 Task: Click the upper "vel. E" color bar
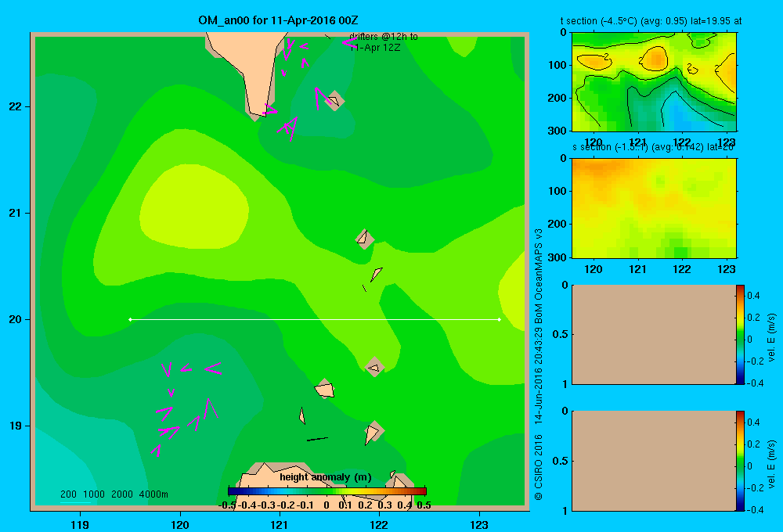click(740, 334)
